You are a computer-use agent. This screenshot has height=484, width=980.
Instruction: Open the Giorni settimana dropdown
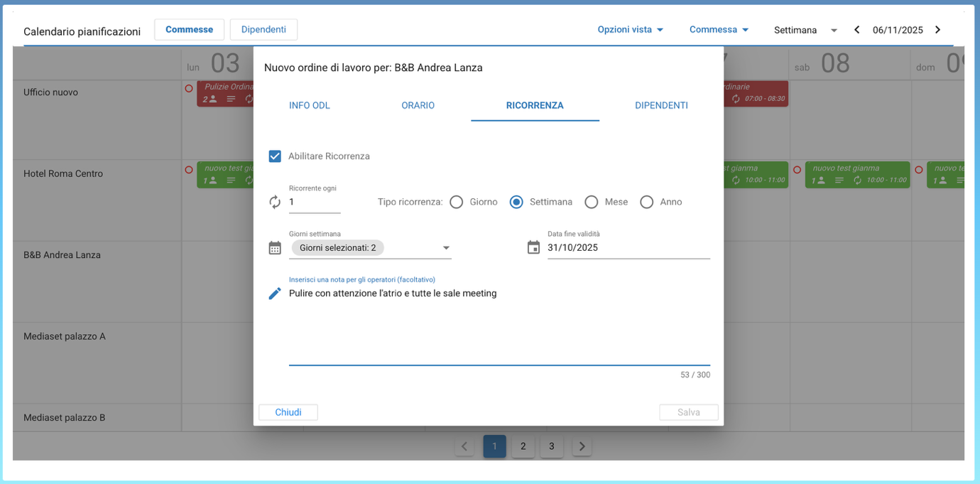(446, 248)
